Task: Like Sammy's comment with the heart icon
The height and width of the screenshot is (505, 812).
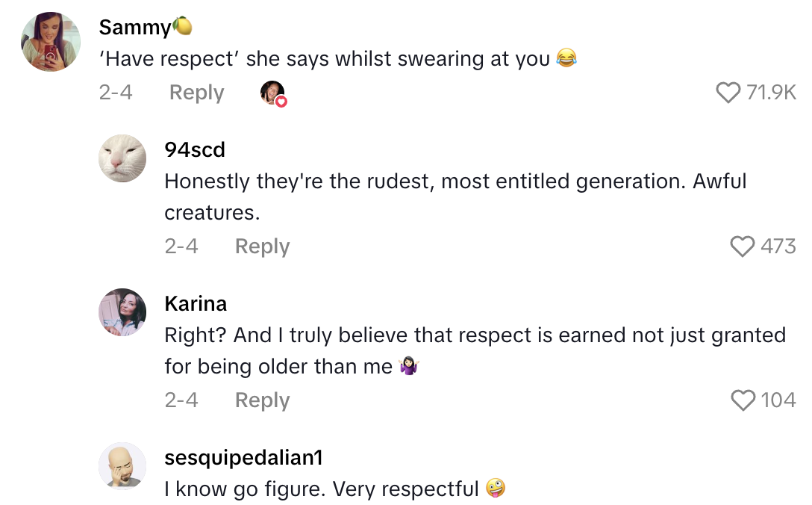Action: tap(728, 93)
